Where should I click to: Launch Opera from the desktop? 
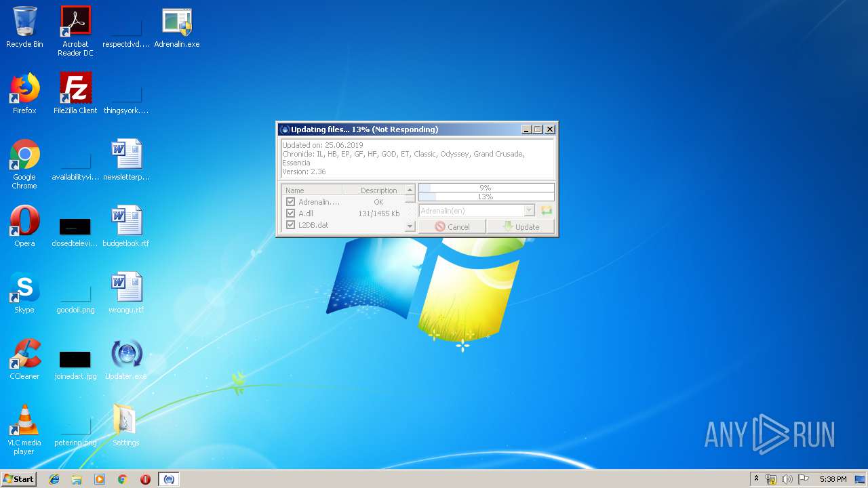[24, 226]
